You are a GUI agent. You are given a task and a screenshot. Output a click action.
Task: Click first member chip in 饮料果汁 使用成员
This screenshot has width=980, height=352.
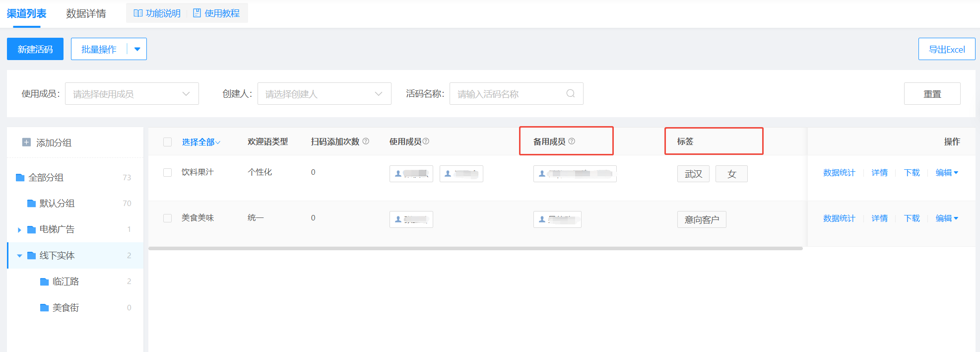tap(411, 174)
